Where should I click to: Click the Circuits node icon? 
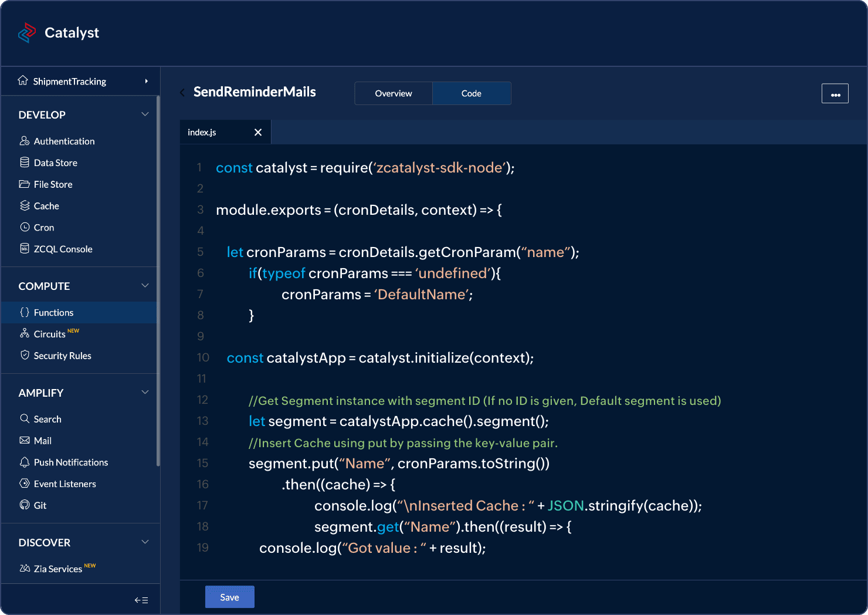[25, 333]
